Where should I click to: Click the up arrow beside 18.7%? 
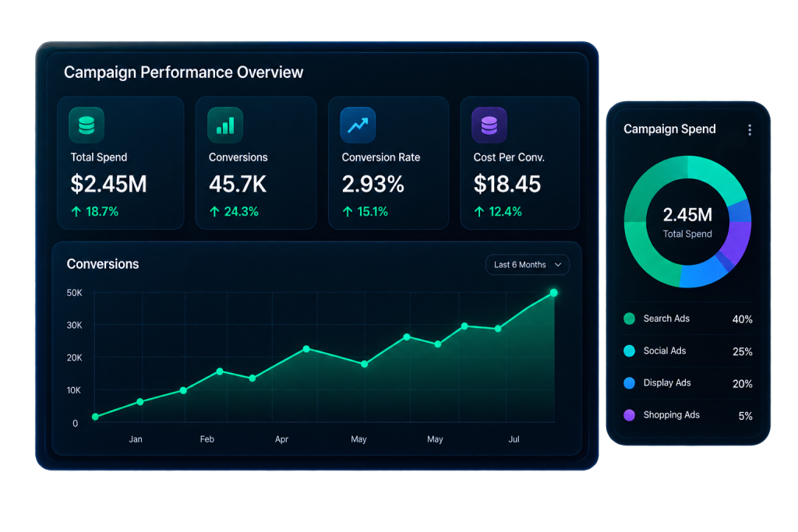[76, 212]
